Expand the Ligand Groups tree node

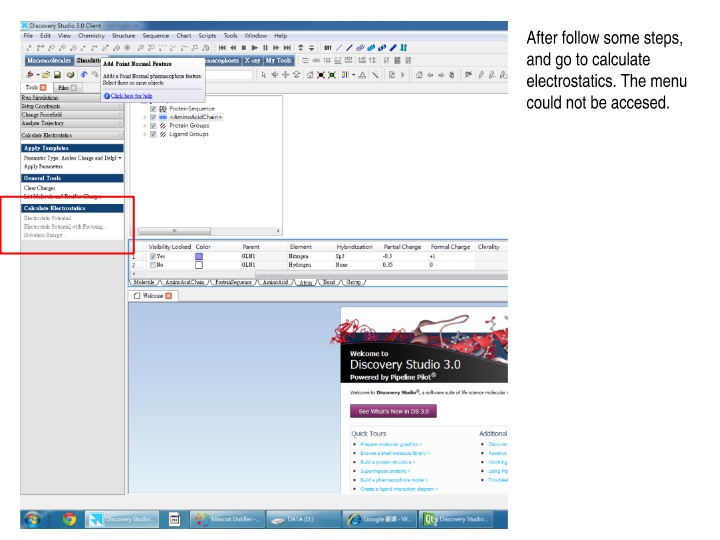(x=145, y=134)
